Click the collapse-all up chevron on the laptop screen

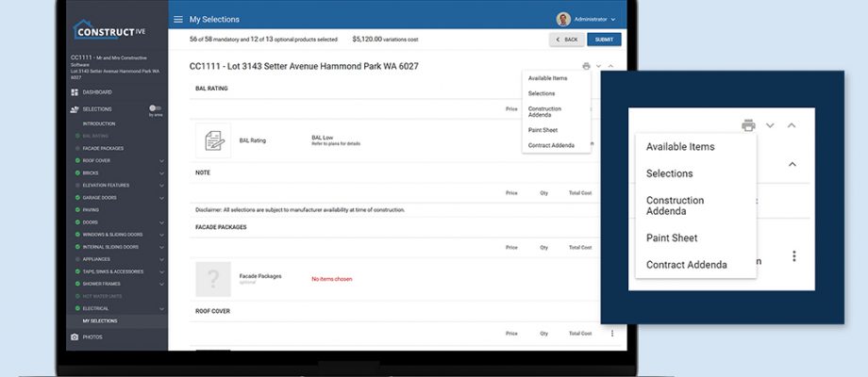(x=610, y=66)
